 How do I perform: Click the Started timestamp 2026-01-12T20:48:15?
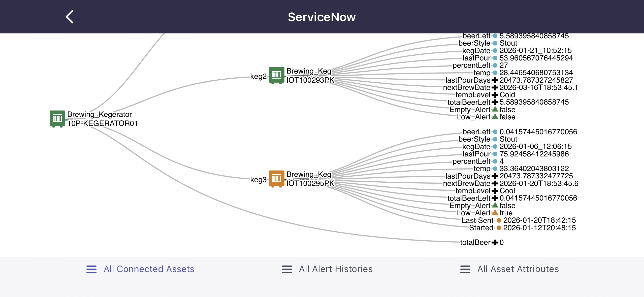pos(539,228)
